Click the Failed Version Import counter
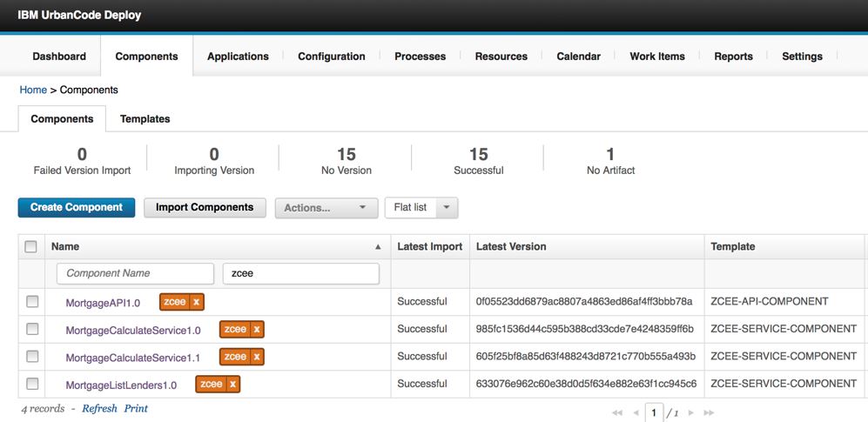 [x=82, y=161]
